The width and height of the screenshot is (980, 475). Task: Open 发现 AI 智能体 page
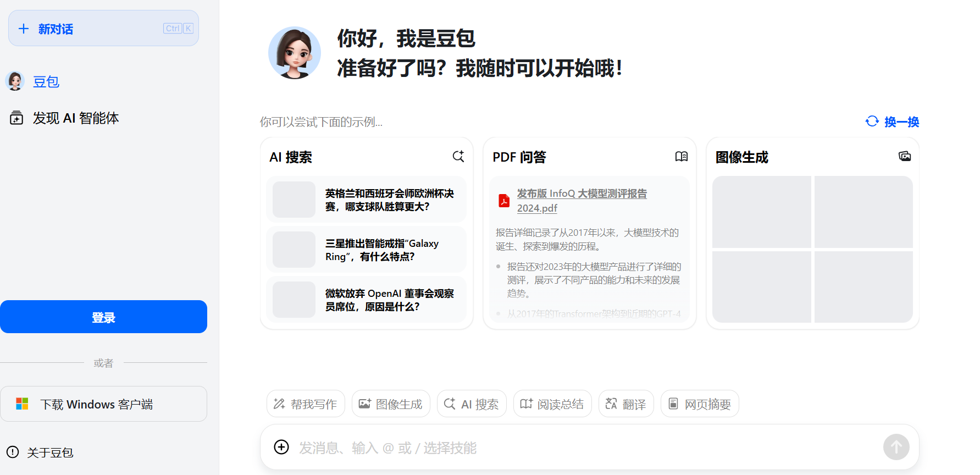click(76, 118)
